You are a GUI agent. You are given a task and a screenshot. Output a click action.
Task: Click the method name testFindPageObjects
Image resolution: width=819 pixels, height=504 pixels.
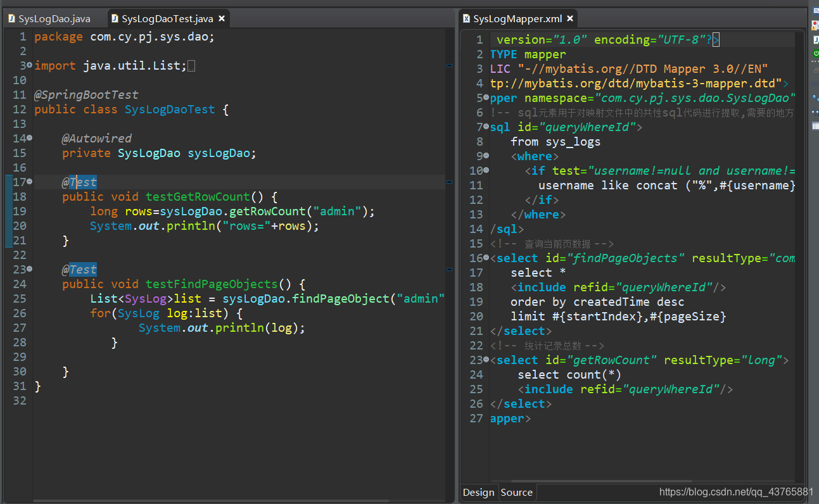pos(212,284)
